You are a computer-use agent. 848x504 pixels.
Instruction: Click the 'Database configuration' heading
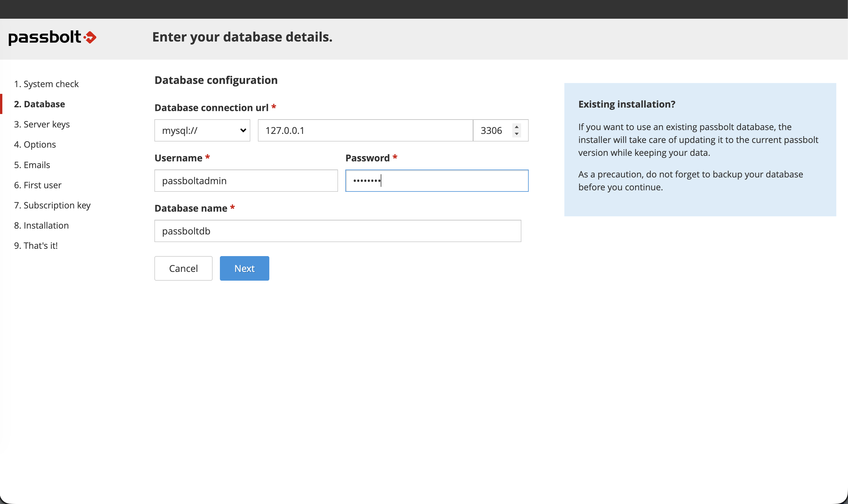pos(216,80)
